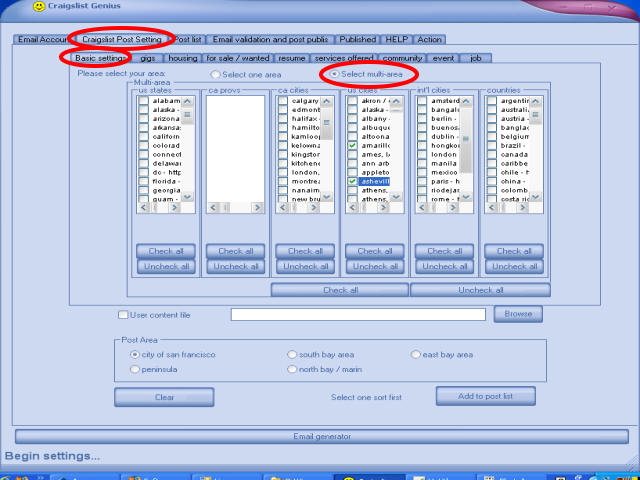This screenshot has height=480, width=640.
Task: Check amsterdam in the int'l cities list
Action: 422,101
